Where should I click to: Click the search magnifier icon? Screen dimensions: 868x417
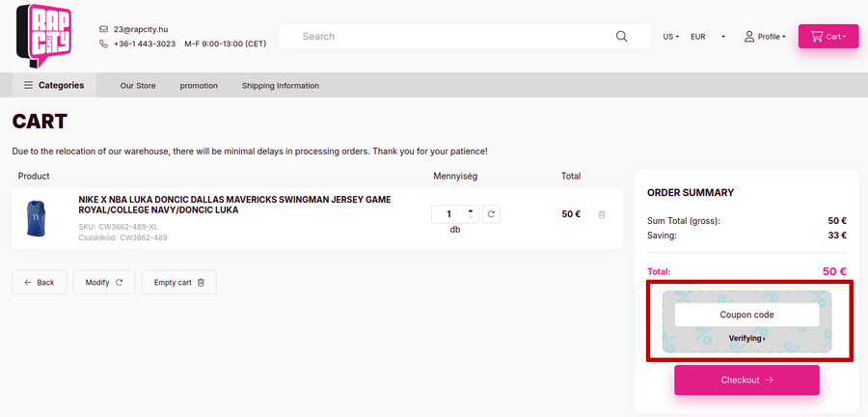[x=621, y=37]
